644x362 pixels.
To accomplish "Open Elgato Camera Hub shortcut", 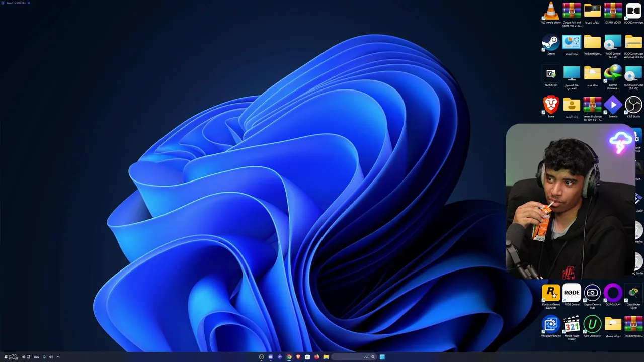I will (592, 296).
